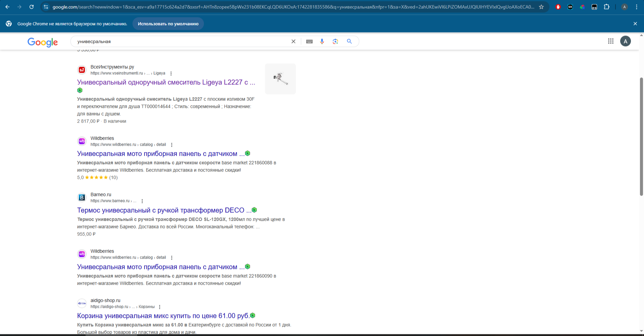The width and height of the screenshot is (644, 336).
Task: Click the on-screen keyboard icon
Action: (309, 42)
